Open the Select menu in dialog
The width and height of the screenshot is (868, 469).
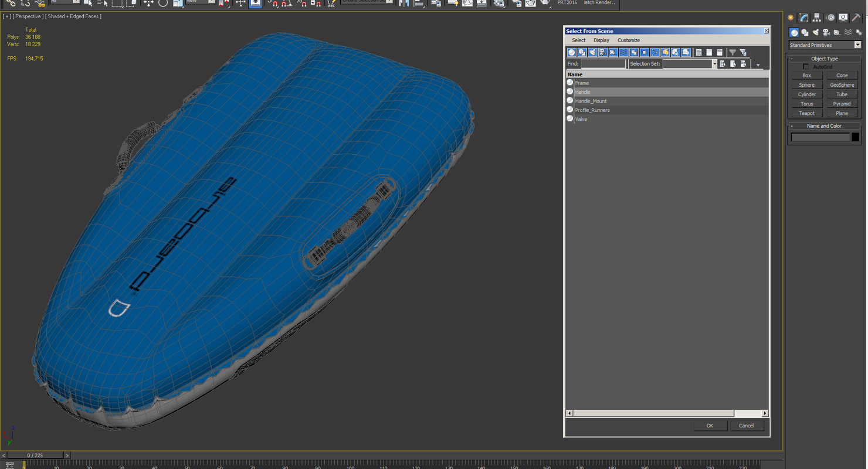point(578,40)
